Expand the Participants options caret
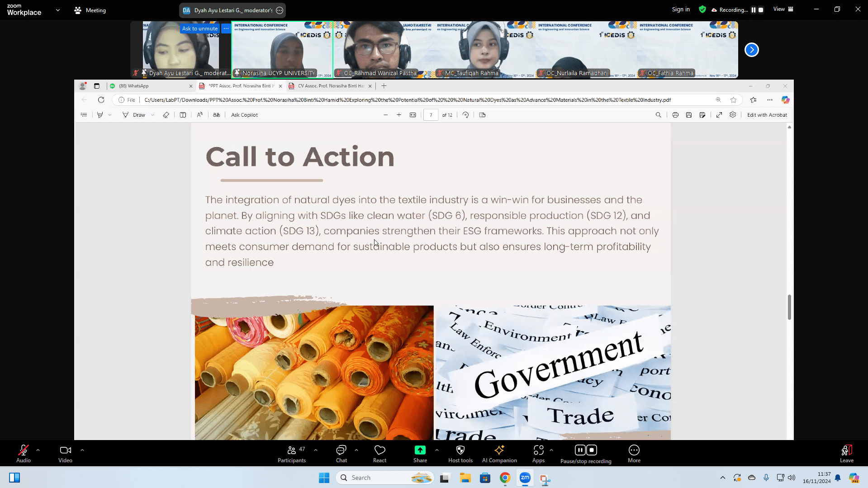 (316, 450)
